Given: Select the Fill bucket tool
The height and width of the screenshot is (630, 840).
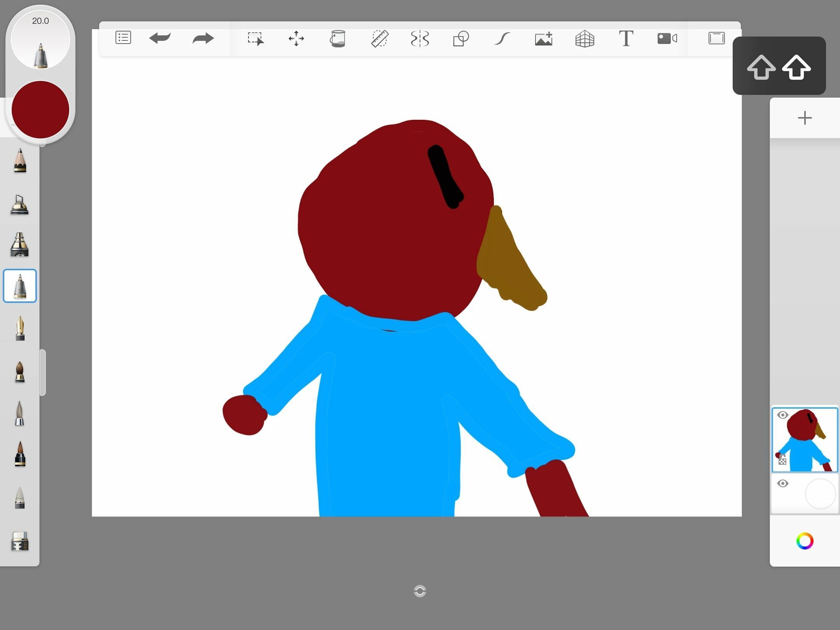Looking at the screenshot, I should (338, 38).
